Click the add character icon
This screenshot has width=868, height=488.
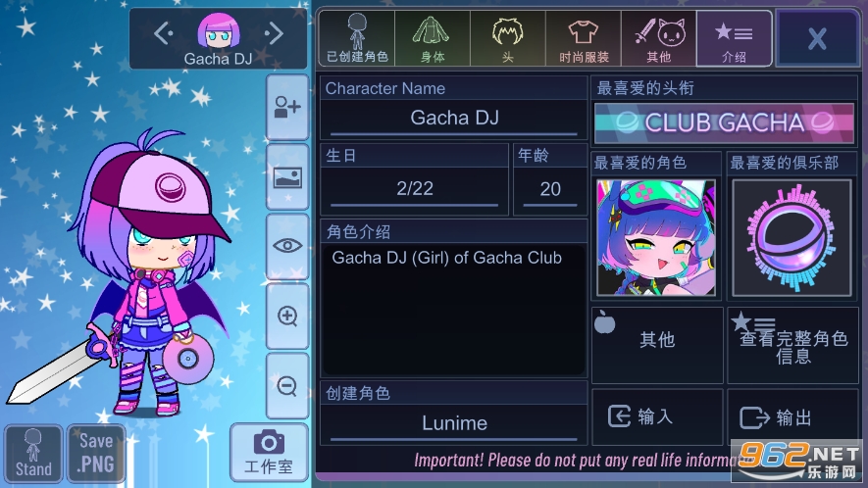(287, 107)
